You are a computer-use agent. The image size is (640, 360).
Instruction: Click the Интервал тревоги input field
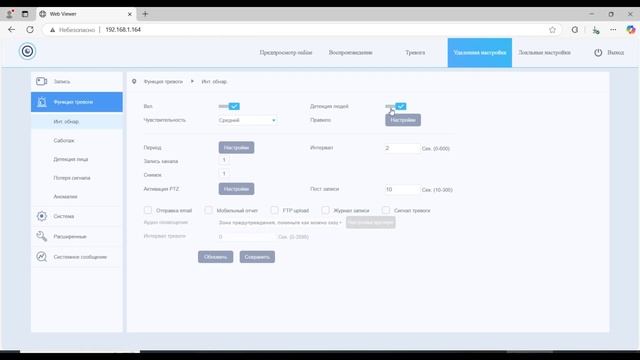click(247, 236)
